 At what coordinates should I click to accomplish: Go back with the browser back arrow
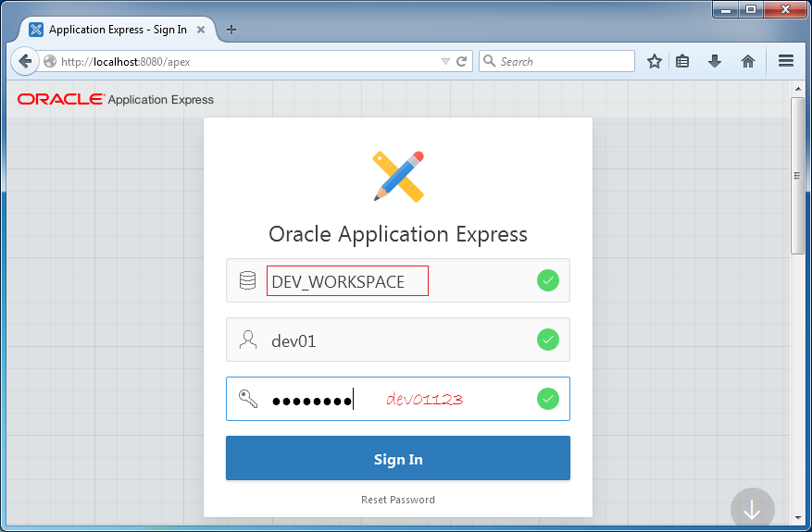[24, 62]
